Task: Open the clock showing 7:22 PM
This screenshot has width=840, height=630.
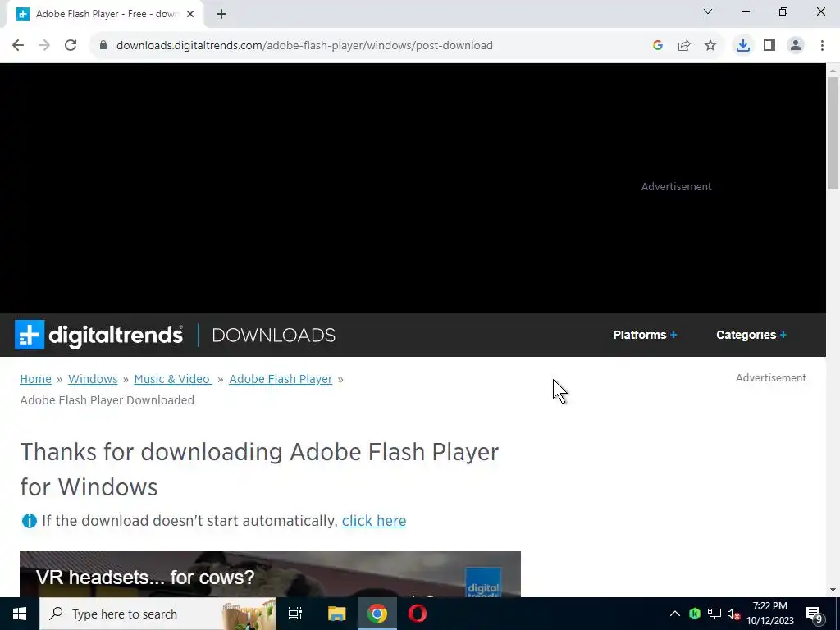Action: [x=770, y=614]
